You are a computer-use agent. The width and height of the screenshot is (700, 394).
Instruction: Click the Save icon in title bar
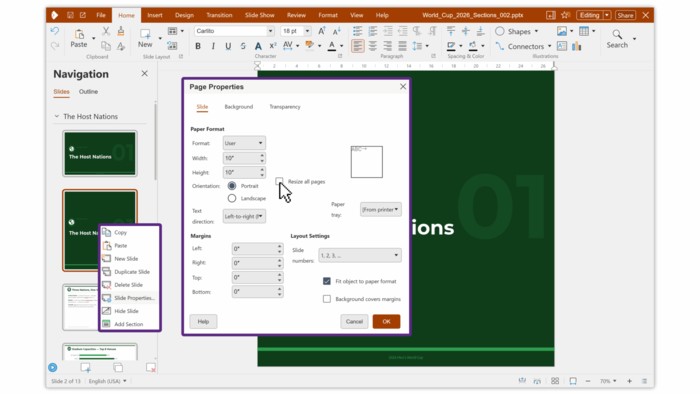[70, 15]
